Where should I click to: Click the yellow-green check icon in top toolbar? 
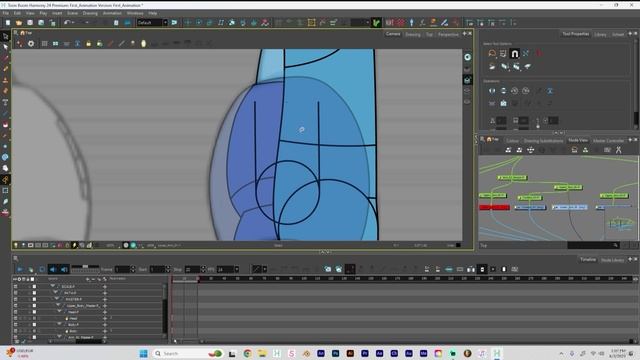point(376,22)
